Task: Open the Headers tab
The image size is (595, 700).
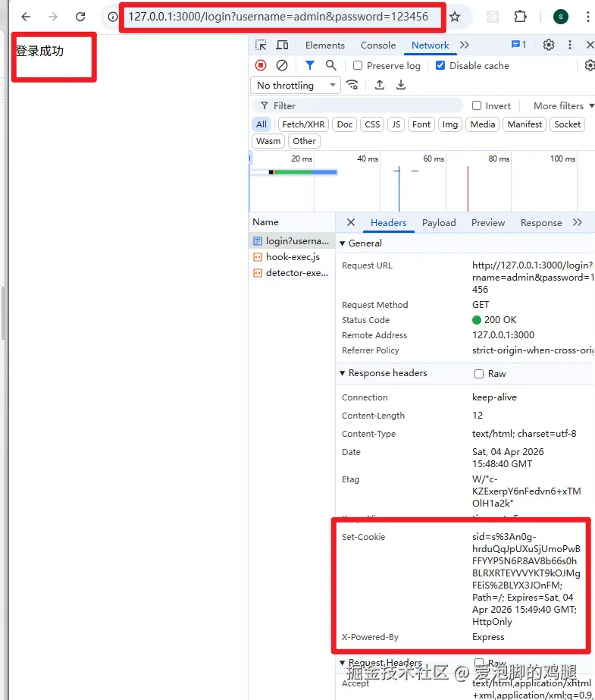Action: tap(389, 223)
